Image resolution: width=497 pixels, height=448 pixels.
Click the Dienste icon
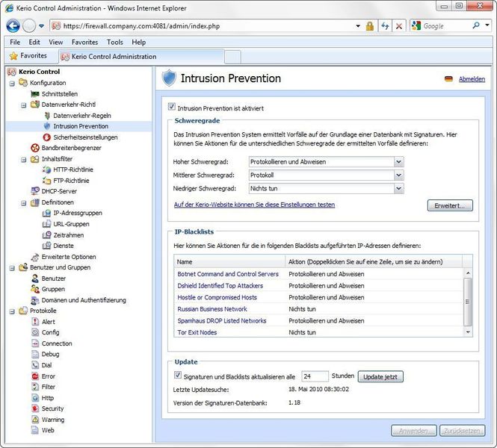pyautogui.click(x=46, y=246)
